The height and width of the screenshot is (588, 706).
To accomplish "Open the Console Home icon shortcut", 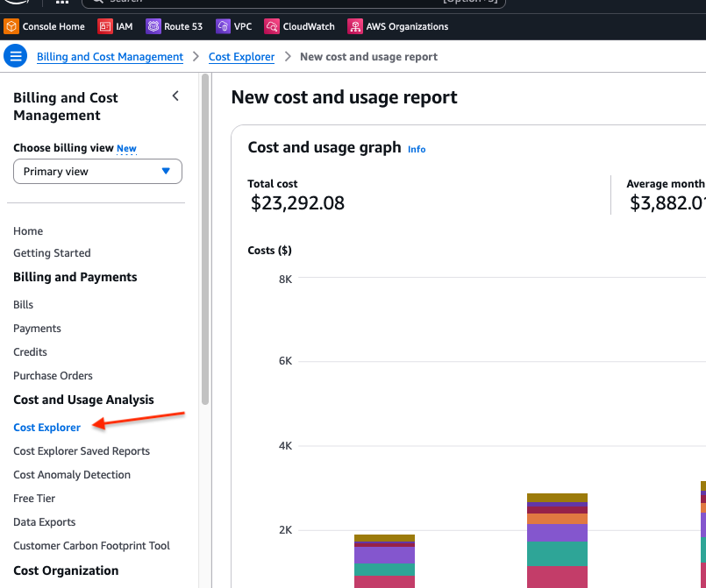I will click(11, 26).
